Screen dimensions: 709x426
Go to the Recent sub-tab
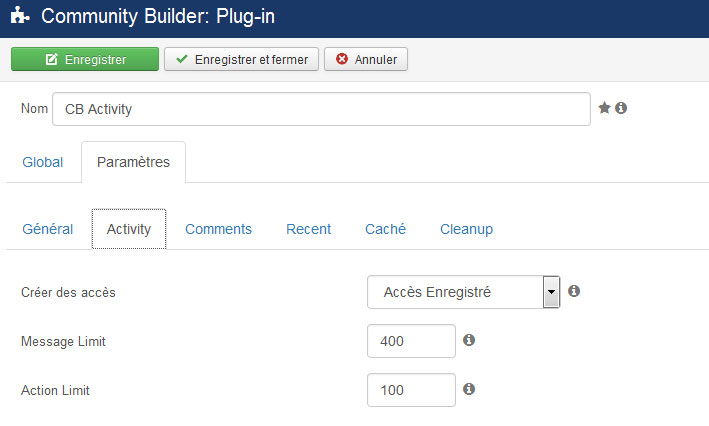click(x=308, y=229)
